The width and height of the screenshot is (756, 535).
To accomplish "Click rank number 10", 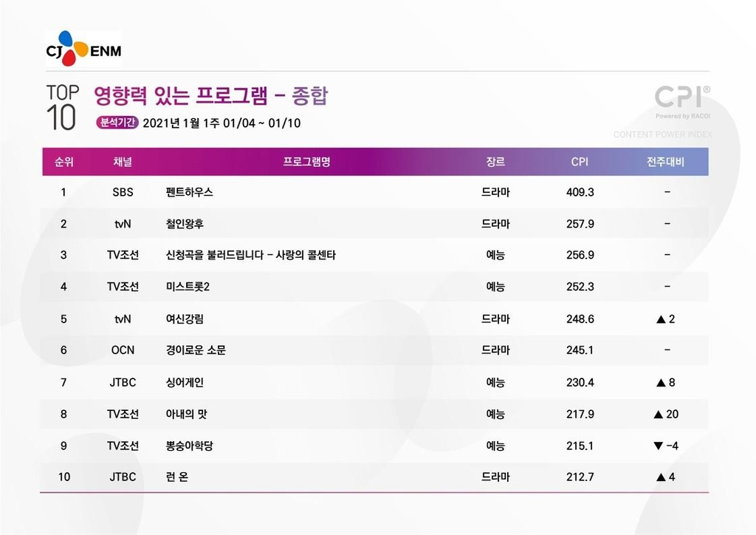I will (64, 477).
